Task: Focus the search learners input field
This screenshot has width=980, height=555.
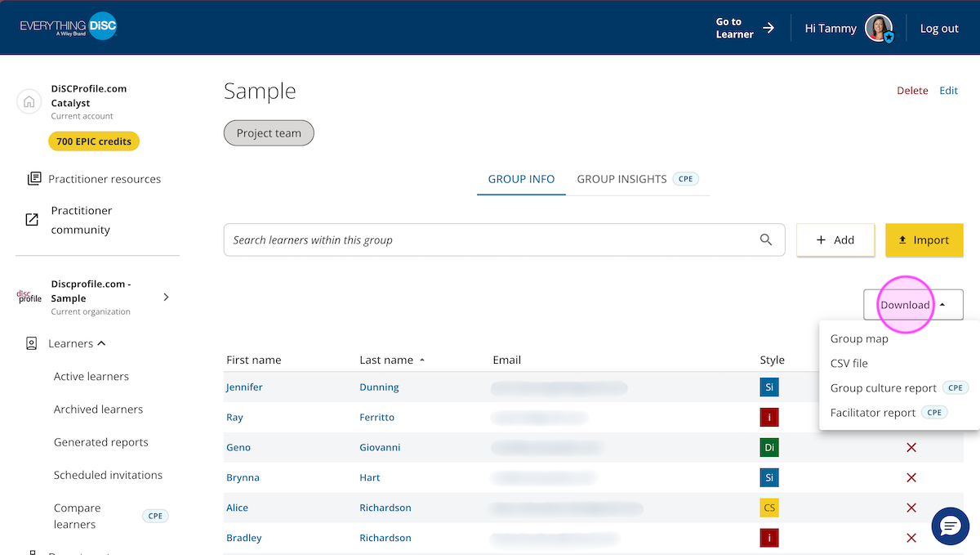Action: [504, 239]
